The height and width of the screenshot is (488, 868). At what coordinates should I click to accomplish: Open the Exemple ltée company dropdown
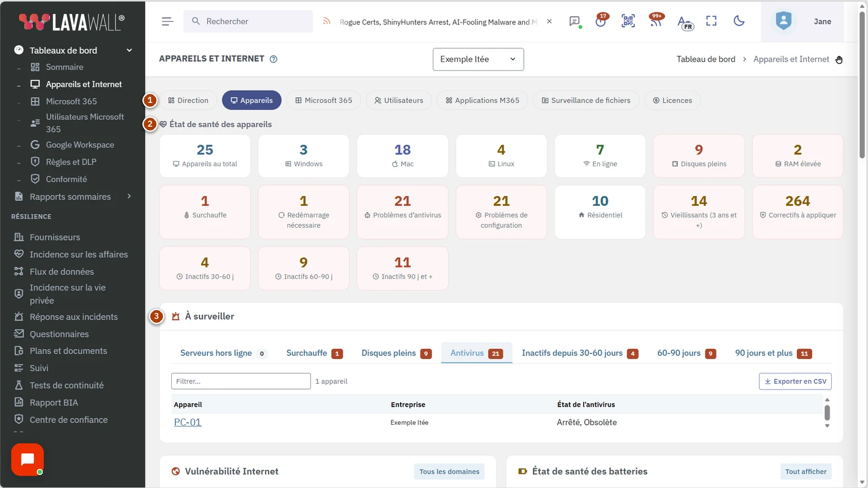pos(478,59)
